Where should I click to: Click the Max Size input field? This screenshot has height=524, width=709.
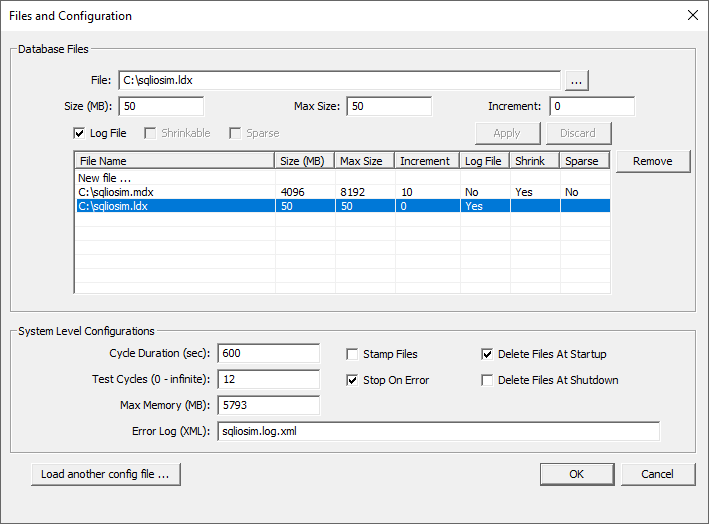[x=389, y=106]
